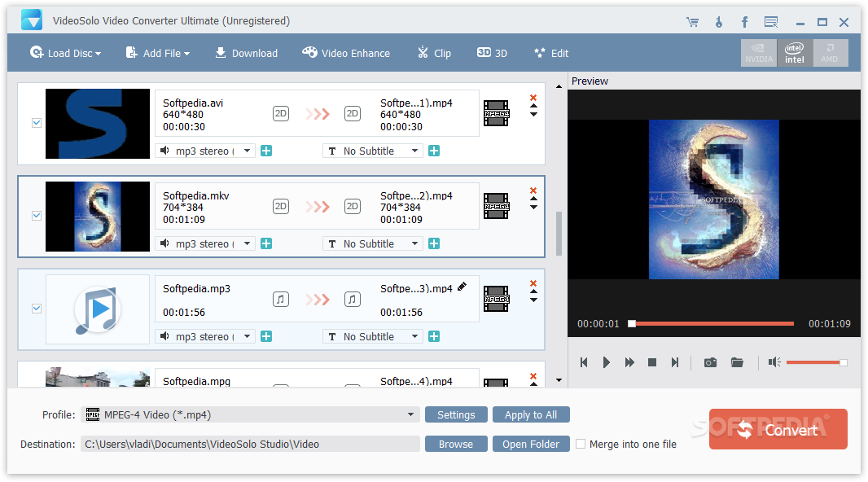Toggle 2D output mode for Softpedia.mkv
Viewport: 868px width, 482px height.
[x=352, y=207]
